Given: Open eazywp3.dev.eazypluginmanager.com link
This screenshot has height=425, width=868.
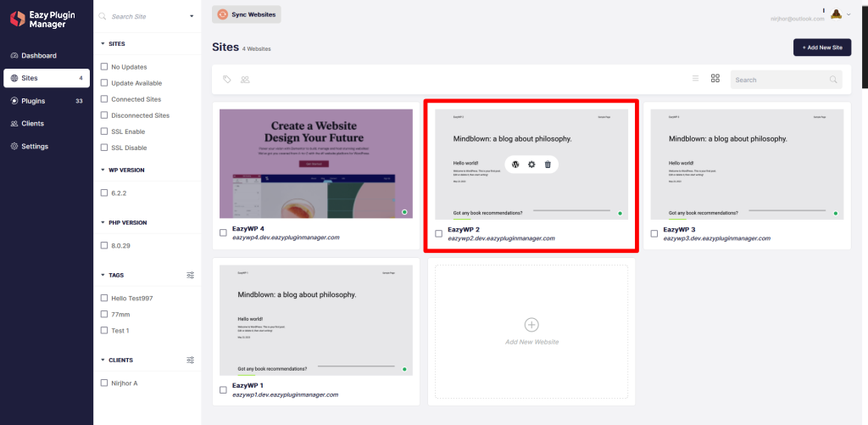Looking at the screenshot, I should point(717,238).
